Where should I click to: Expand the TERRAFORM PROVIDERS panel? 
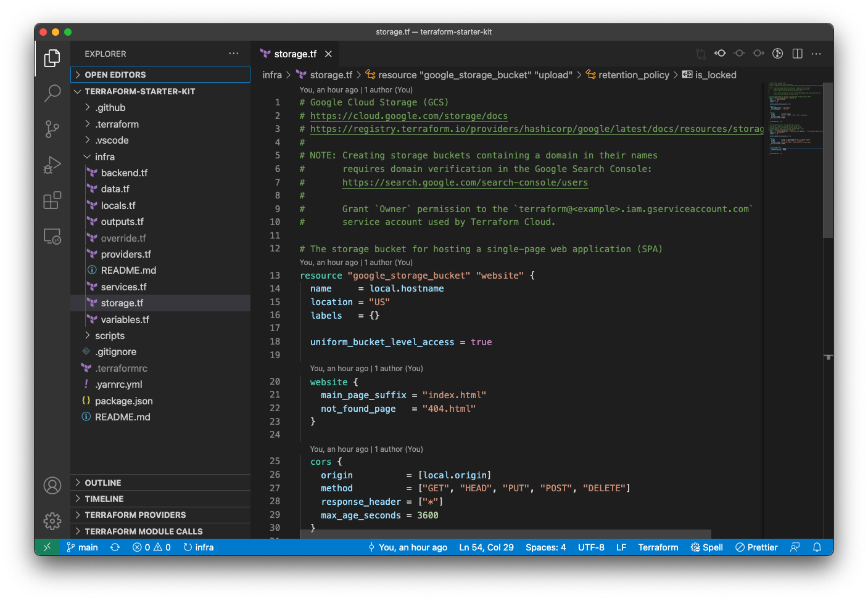tap(160, 515)
